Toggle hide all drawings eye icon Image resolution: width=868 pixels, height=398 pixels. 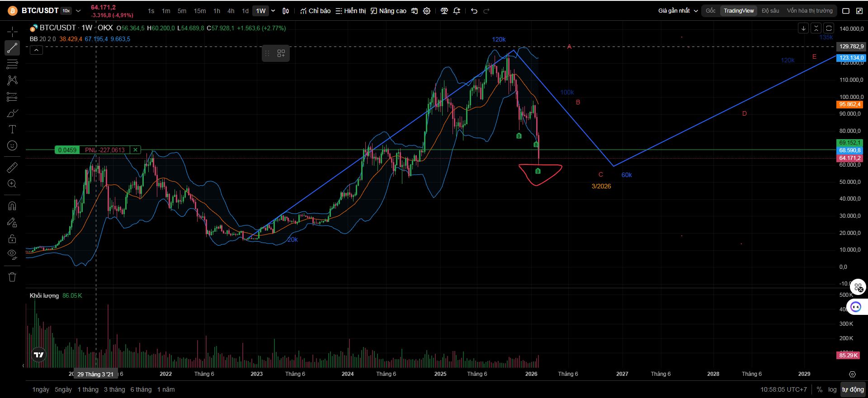click(12, 254)
